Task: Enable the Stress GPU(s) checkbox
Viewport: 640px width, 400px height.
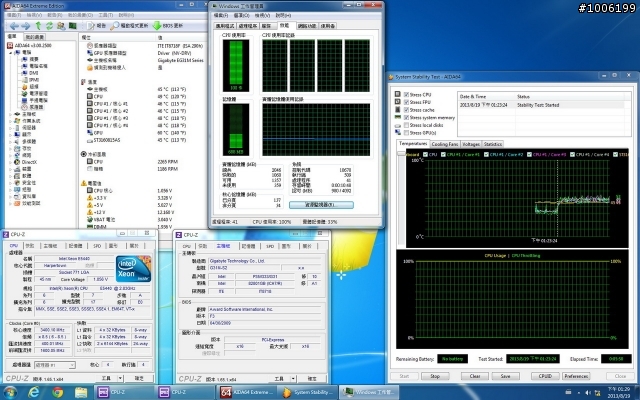Action: coord(407,133)
